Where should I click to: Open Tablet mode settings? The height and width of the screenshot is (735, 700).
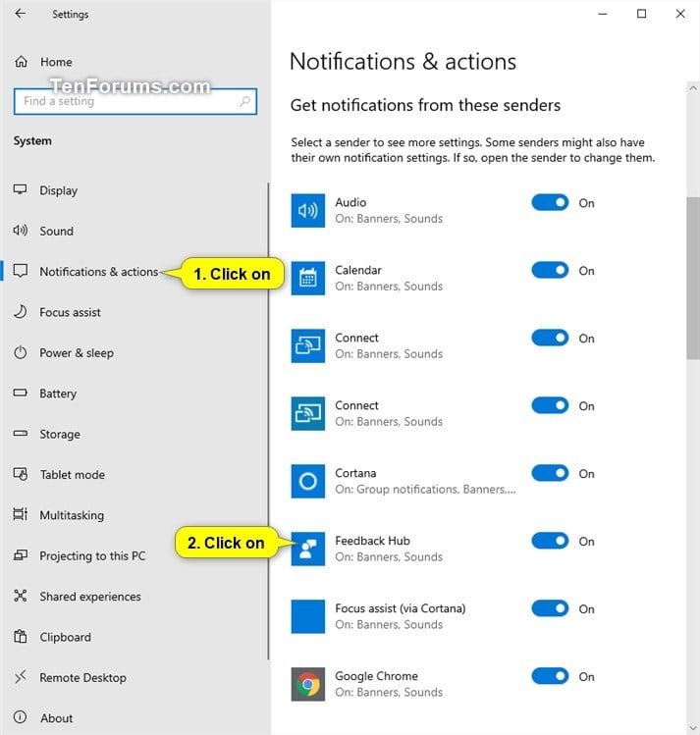pyautogui.click(x=73, y=474)
